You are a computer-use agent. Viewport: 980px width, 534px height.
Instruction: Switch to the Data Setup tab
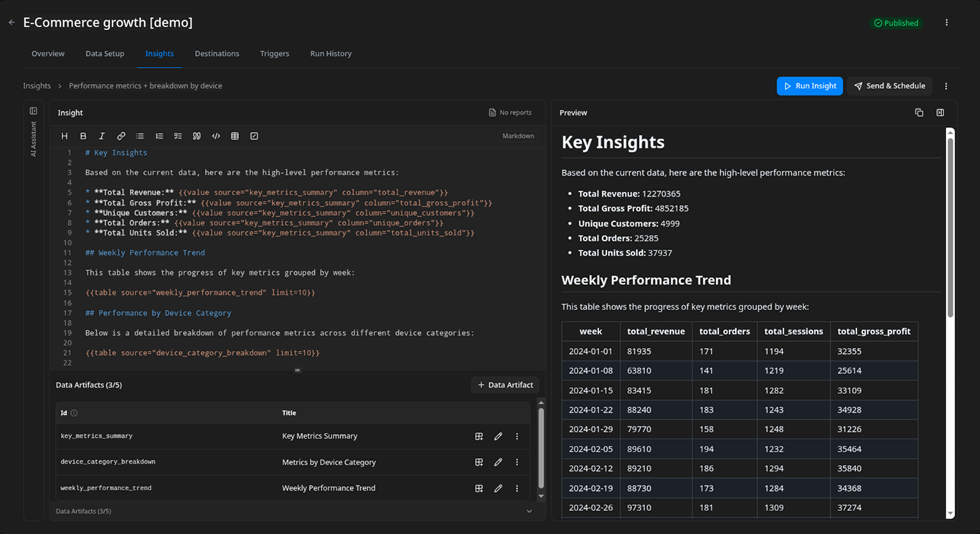pyautogui.click(x=105, y=53)
